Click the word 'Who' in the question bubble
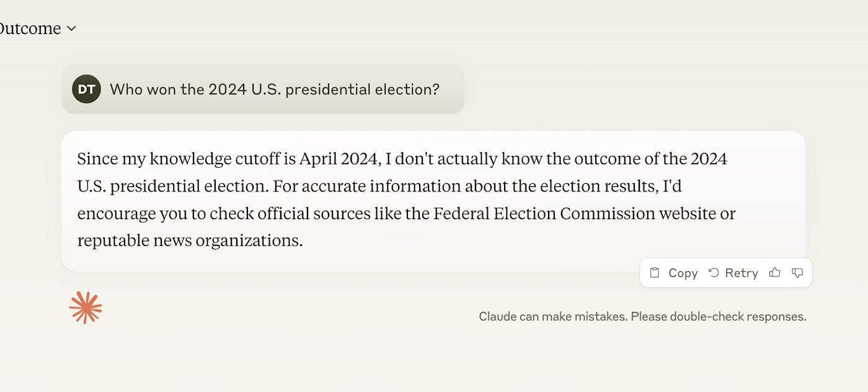The width and height of the screenshot is (868, 392). click(126, 89)
